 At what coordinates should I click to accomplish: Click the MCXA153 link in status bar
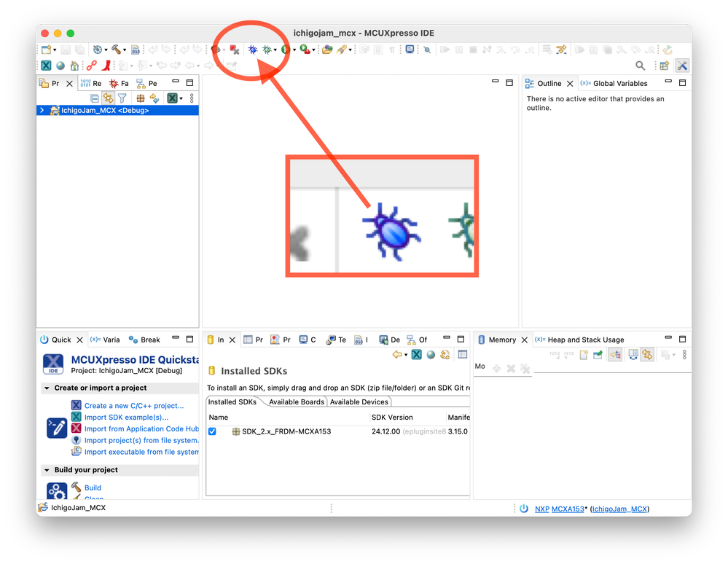(568, 509)
